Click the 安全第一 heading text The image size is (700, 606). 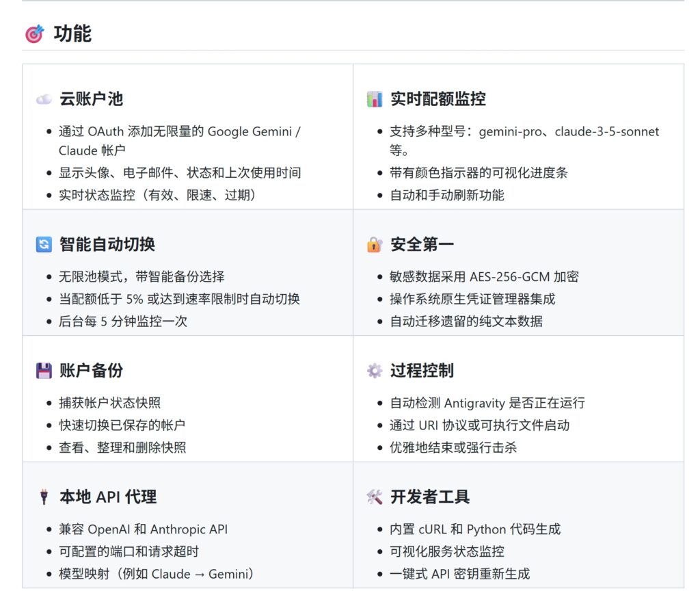(x=422, y=244)
